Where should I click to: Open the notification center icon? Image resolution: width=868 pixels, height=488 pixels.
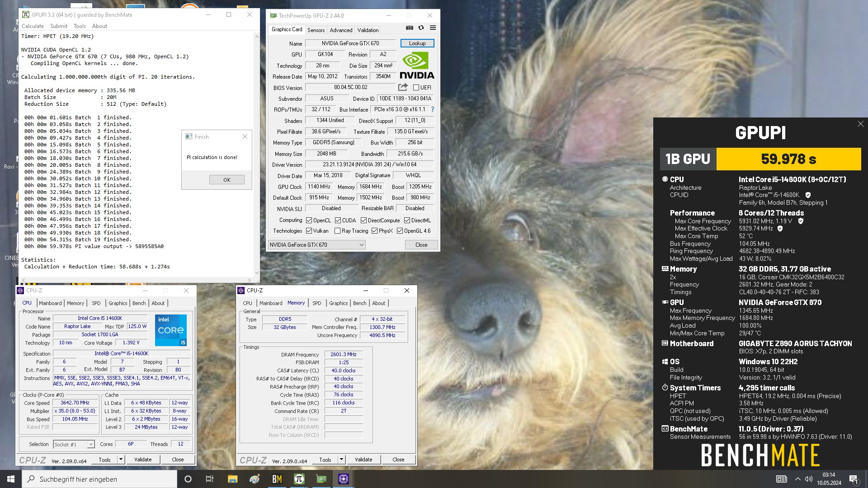point(854,479)
